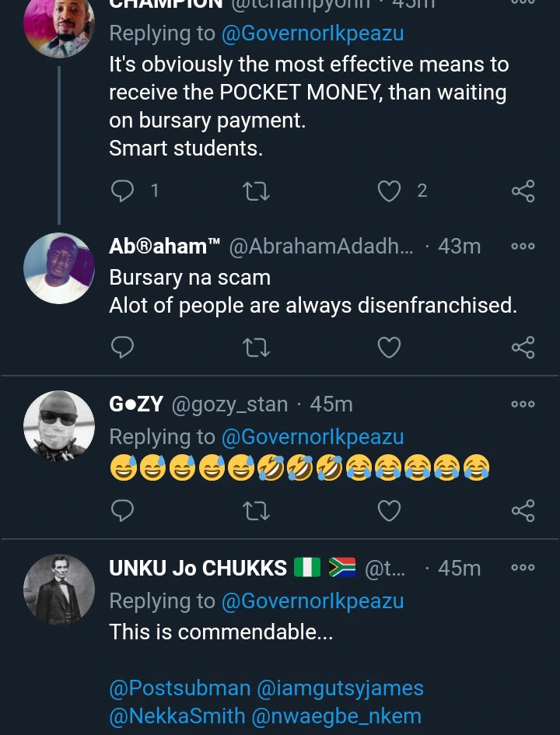The image size is (560, 735).
Task: Open more options for Abraham's tweet
Action: pos(523,247)
